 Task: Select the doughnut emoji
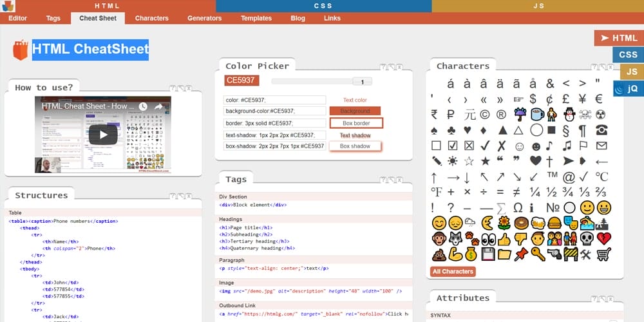[x=521, y=223]
